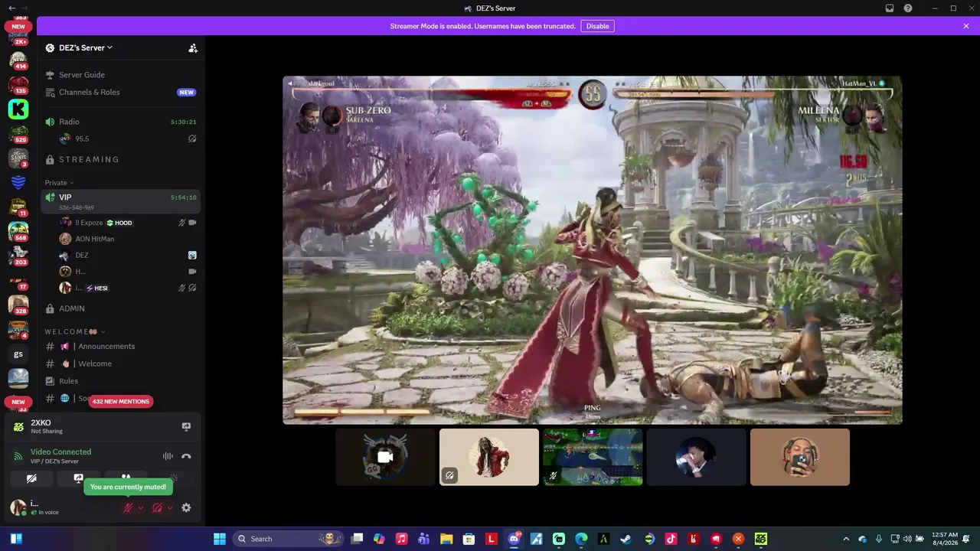Select the camera-icon participant tile
This screenshot has width=980, height=551.
click(385, 457)
